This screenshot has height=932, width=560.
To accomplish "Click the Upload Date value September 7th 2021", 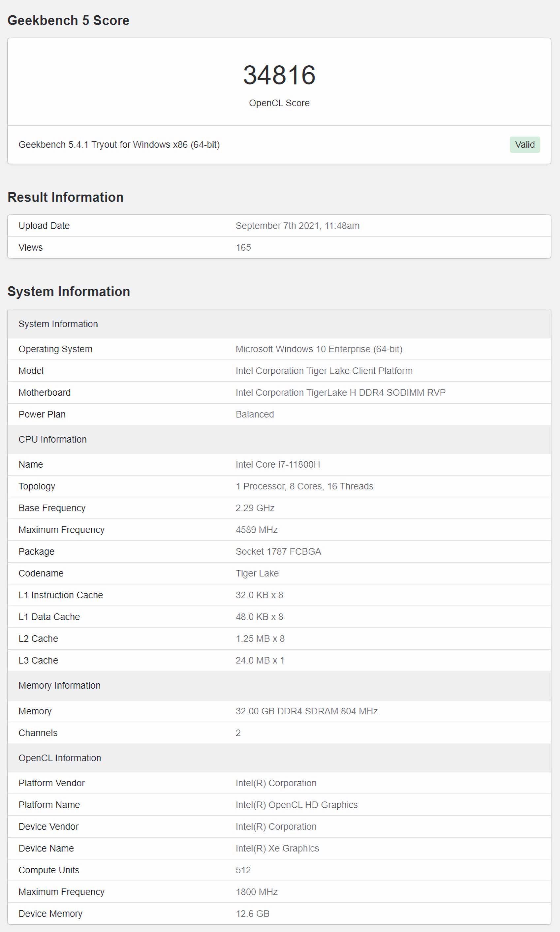I will (297, 226).
